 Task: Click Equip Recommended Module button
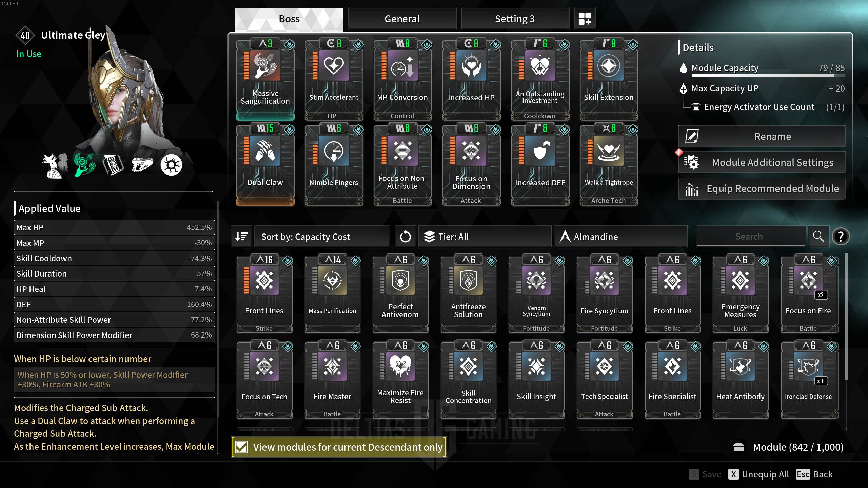click(762, 188)
